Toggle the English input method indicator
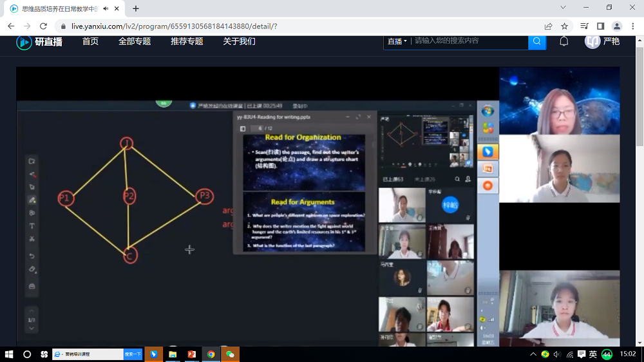The width and height of the screenshot is (644, 362). click(592, 354)
